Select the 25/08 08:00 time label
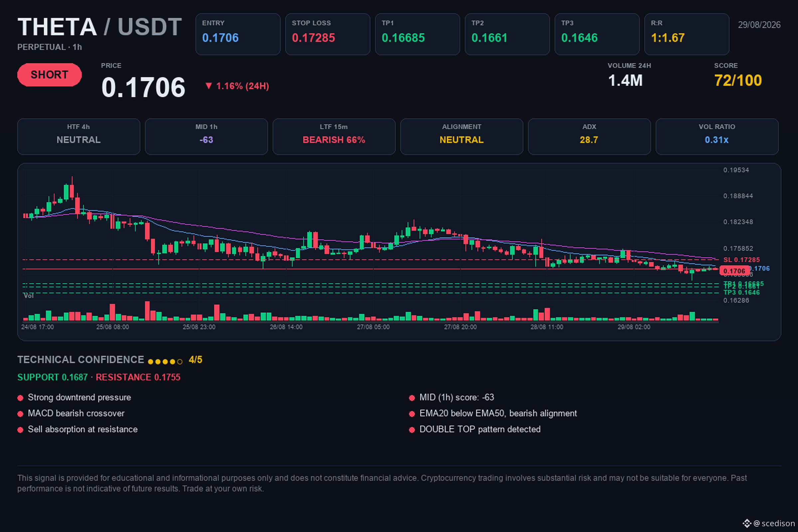The width and height of the screenshot is (798, 532). point(113,327)
